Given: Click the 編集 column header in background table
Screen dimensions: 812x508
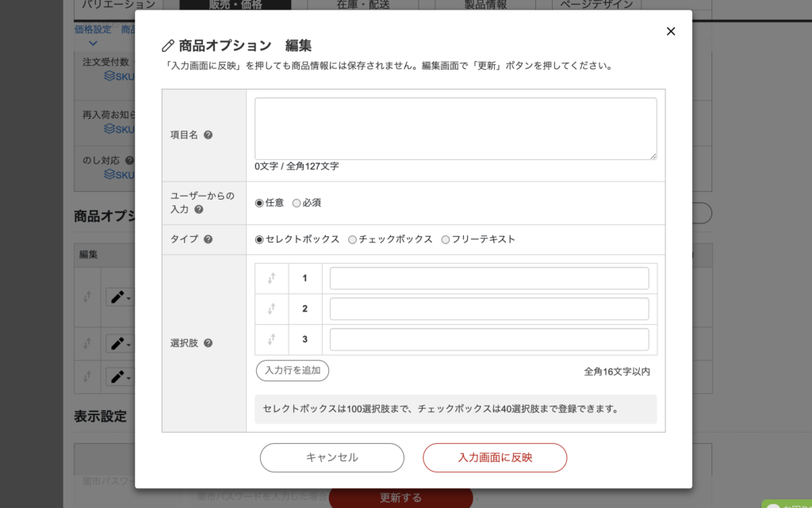Looking at the screenshot, I should (89, 254).
